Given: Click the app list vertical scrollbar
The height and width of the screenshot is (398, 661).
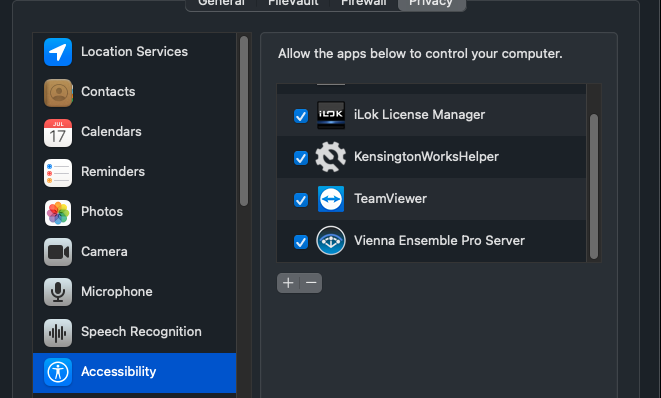Looking at the screenshot, I should click(x=594, y=186).
